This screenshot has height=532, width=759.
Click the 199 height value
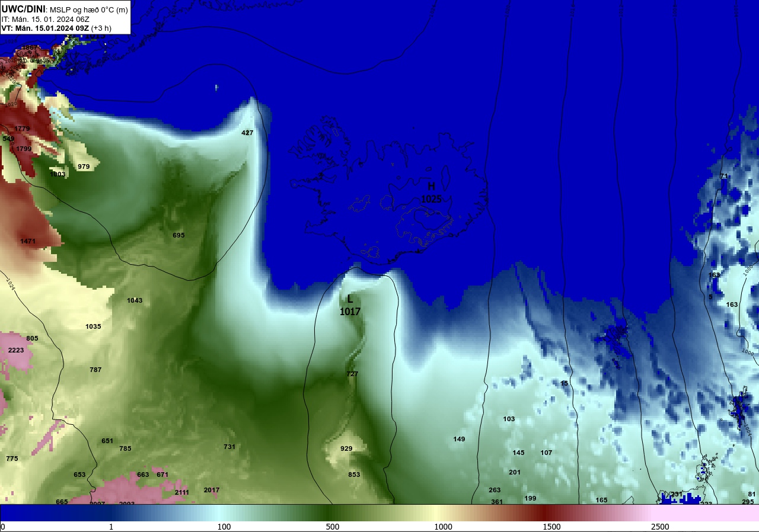pos(530,498)
